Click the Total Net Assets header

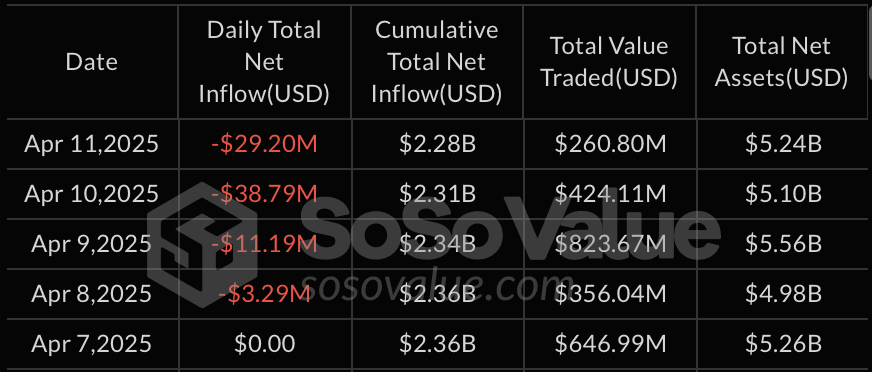click(x=781, y=62)
